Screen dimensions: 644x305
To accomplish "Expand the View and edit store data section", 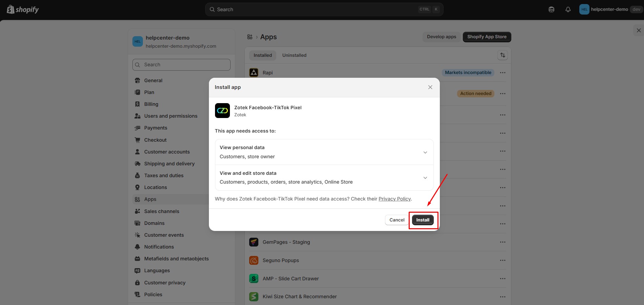I will 425,178.
